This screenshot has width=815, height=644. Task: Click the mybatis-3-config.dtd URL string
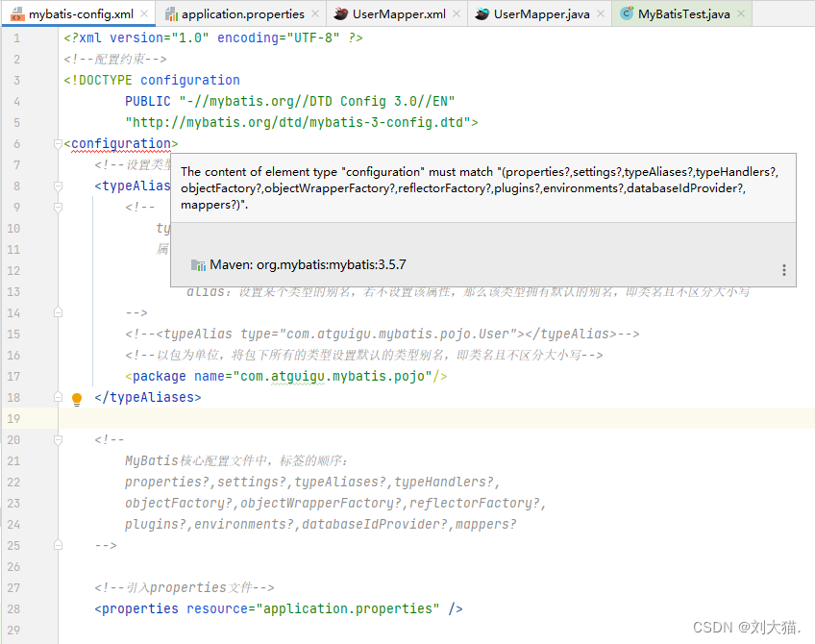coord(298,123)
